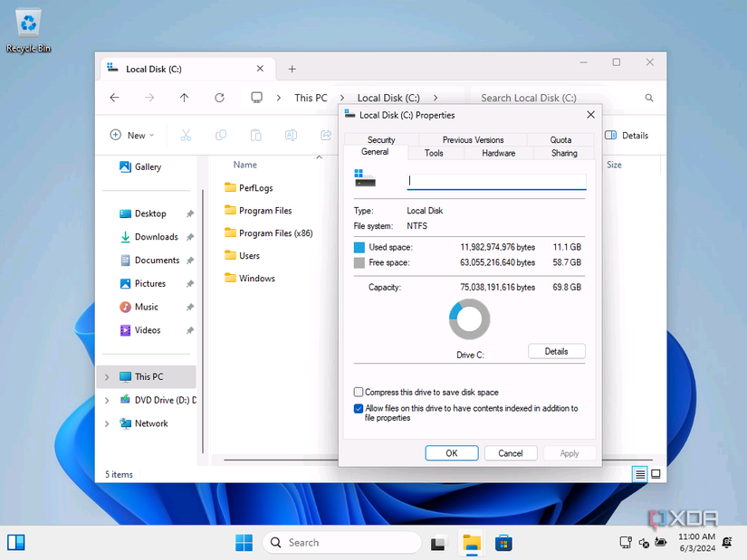The height and width of the screenshot is (560, 747).
Task: Select the Cut icon in the toolbar
Action: 186,135
